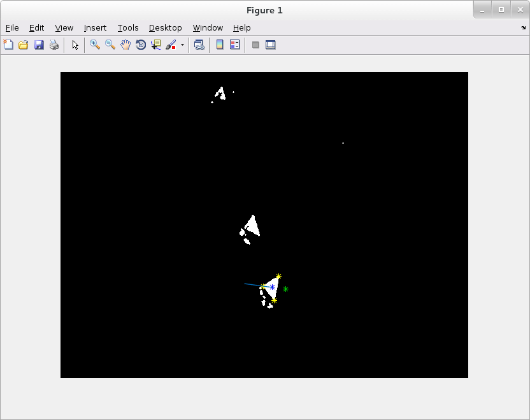The image size is (530, 420).
Task: Select the Pan hand tool
Action: pyautogui.click(x=125, y=45)
